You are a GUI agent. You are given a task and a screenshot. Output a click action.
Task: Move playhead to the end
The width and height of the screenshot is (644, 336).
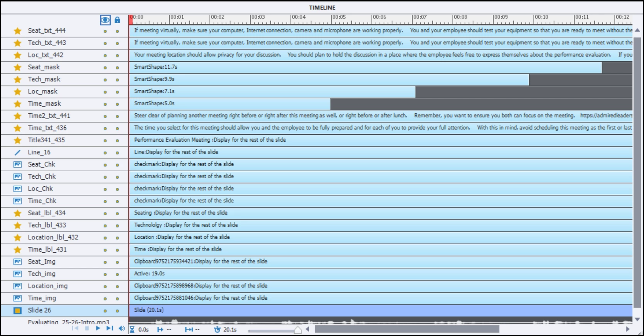pyautogui.click(x=110, y=328)
